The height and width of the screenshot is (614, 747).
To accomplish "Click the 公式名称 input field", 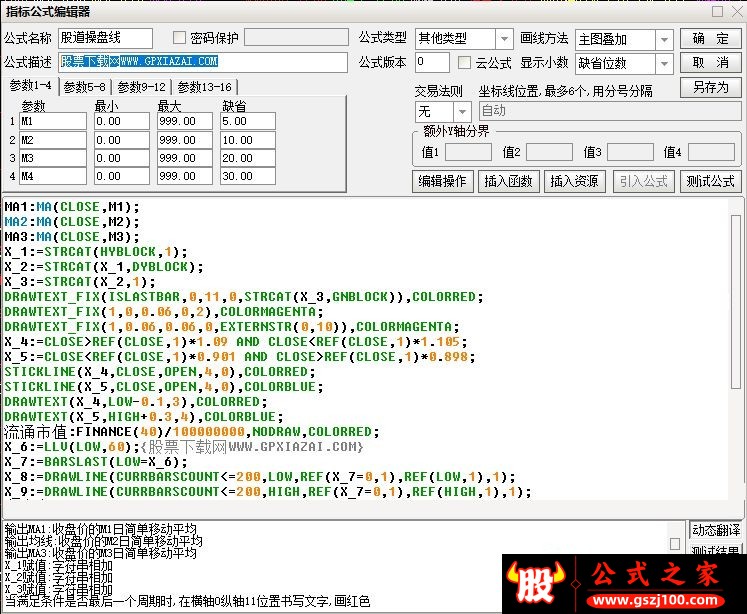I will 105,39.
